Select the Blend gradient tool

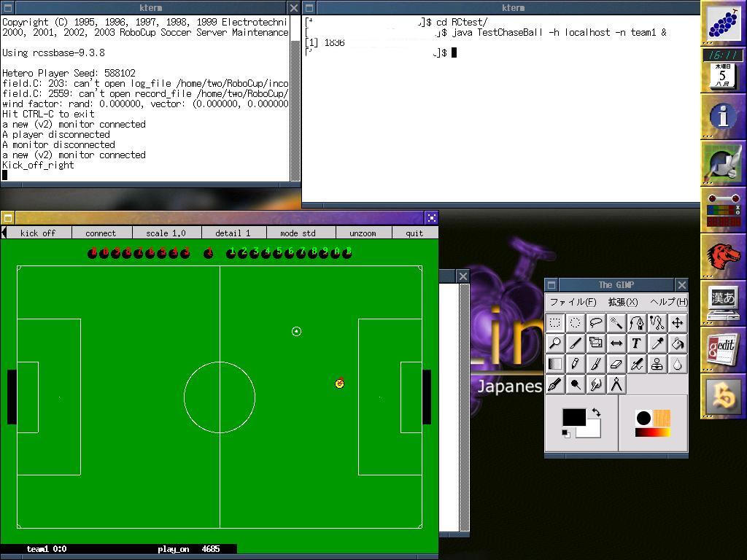[x=554, y=365]
